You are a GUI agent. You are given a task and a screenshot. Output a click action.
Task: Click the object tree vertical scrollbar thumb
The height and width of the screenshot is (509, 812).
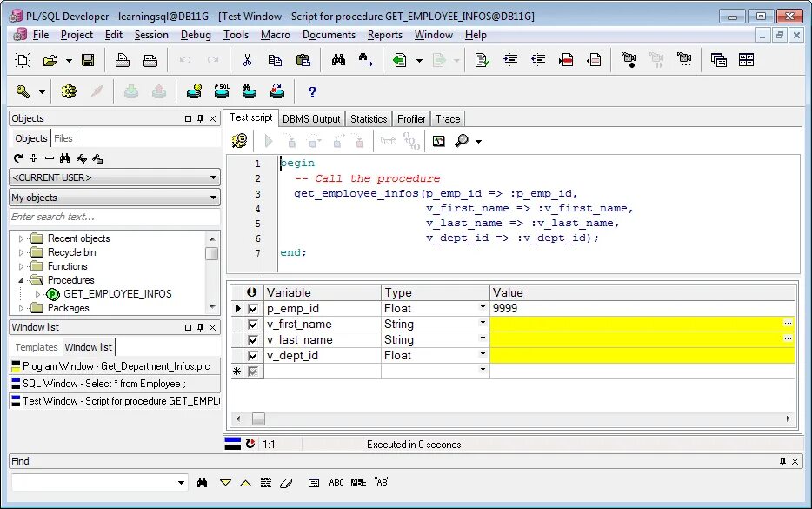point(212,253)
